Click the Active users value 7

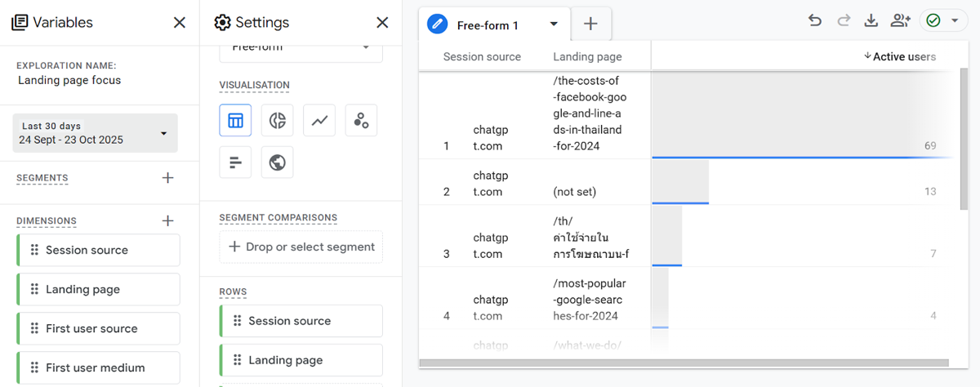coord(933,254)
